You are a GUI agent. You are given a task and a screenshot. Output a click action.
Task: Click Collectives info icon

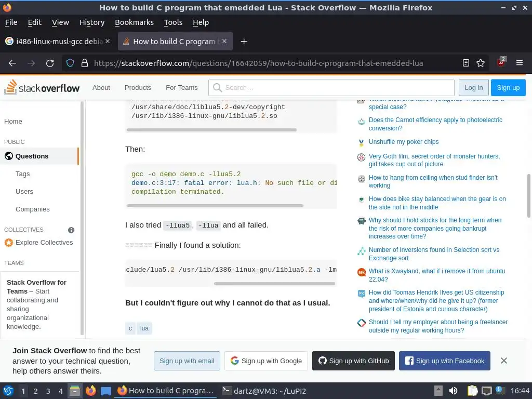click(x=71, y=230)
